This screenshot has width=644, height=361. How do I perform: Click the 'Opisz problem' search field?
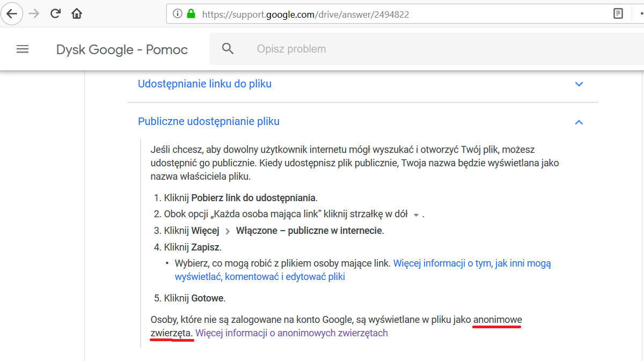coord(376,49)
